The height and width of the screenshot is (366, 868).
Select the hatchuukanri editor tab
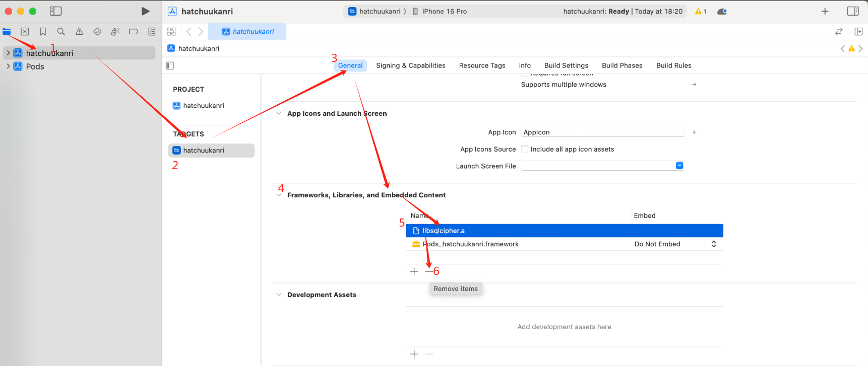247,32
